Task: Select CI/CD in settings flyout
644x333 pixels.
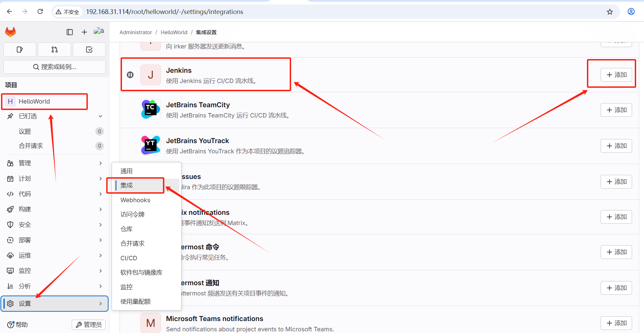Action: [147, 258]
